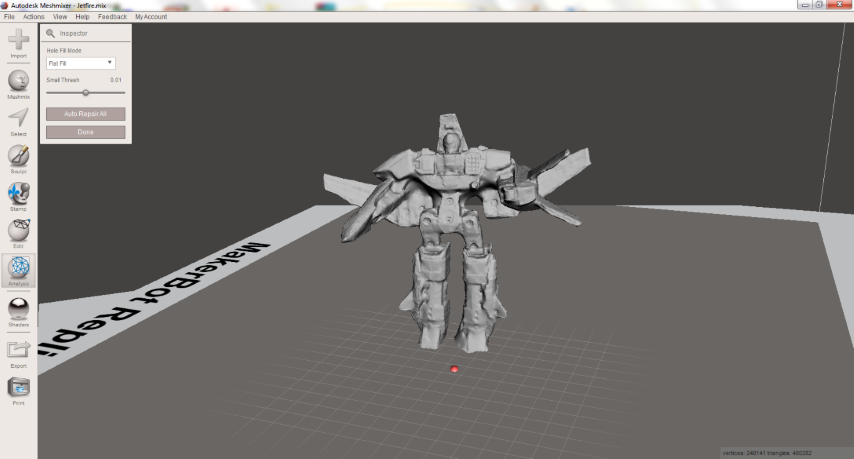Open the Meshmix tool
Image resolution: width=854 pixels, height=459 pixels.
(18, 81)
